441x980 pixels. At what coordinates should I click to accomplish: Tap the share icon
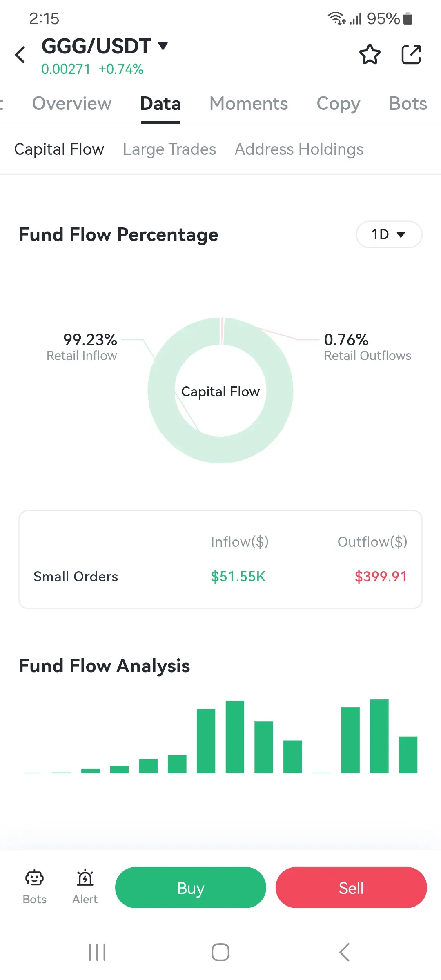pyautogui.click(x=411, y=55)
